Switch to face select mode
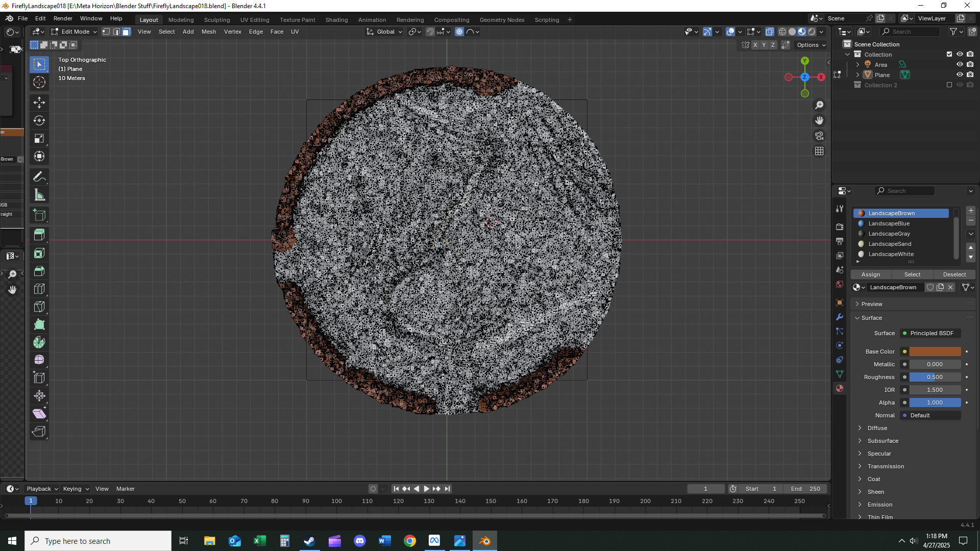 point(126,32)
